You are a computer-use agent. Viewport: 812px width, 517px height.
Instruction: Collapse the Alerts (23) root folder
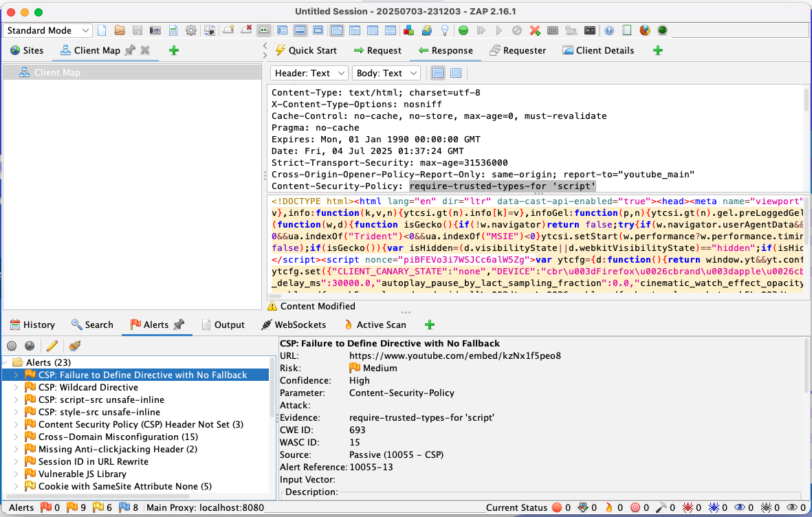click(6, 362)
